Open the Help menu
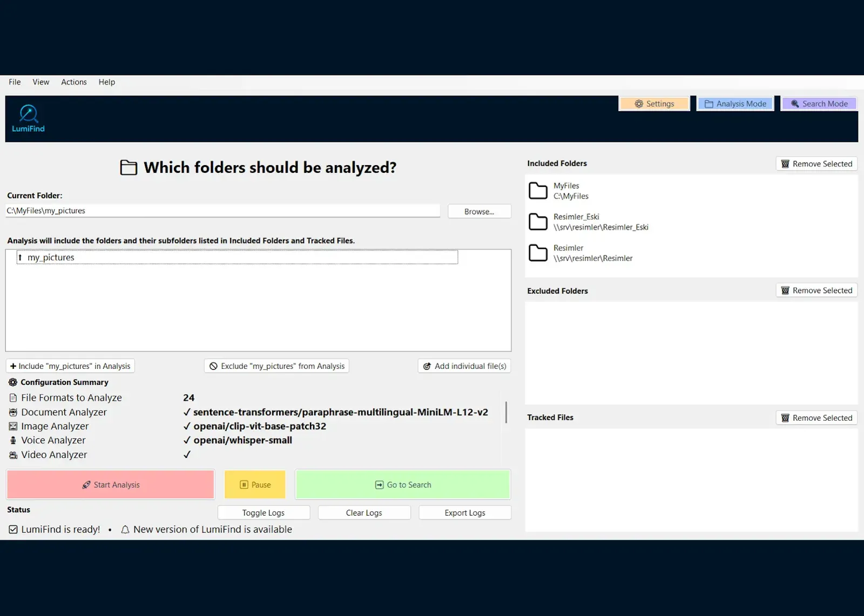Viewport: 864px width, 616px height. point(106,82)
